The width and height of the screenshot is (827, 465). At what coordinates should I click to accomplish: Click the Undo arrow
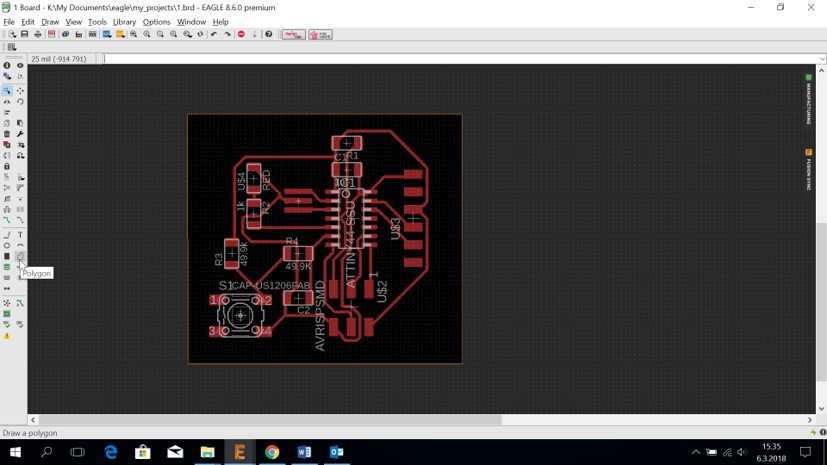214,34
